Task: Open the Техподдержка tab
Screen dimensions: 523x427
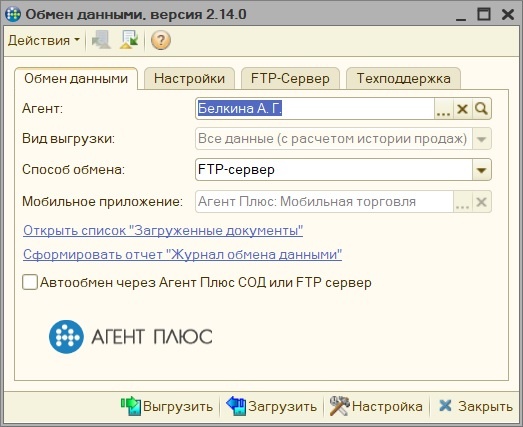Action: pyautogui.click(x=404, y=79)
